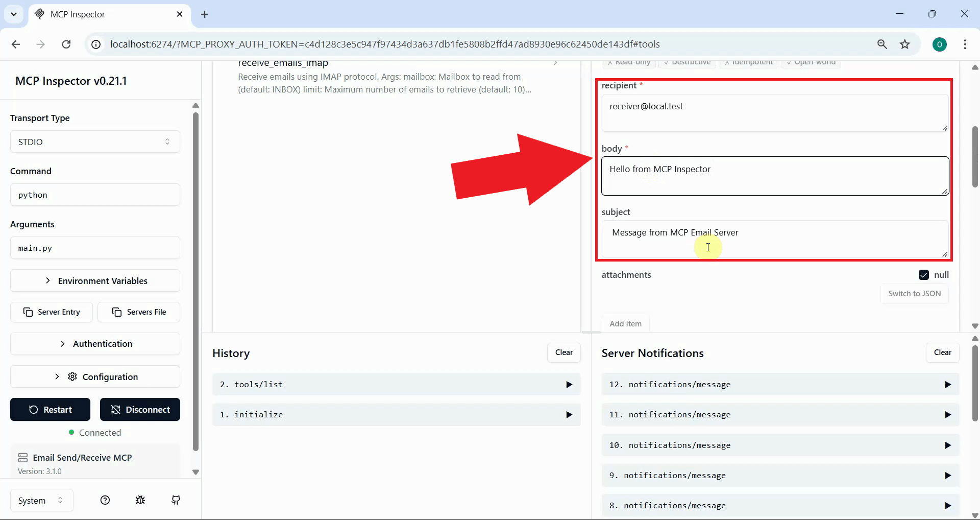Click the Restart button

pyautogui.click(x=50, y=410)
